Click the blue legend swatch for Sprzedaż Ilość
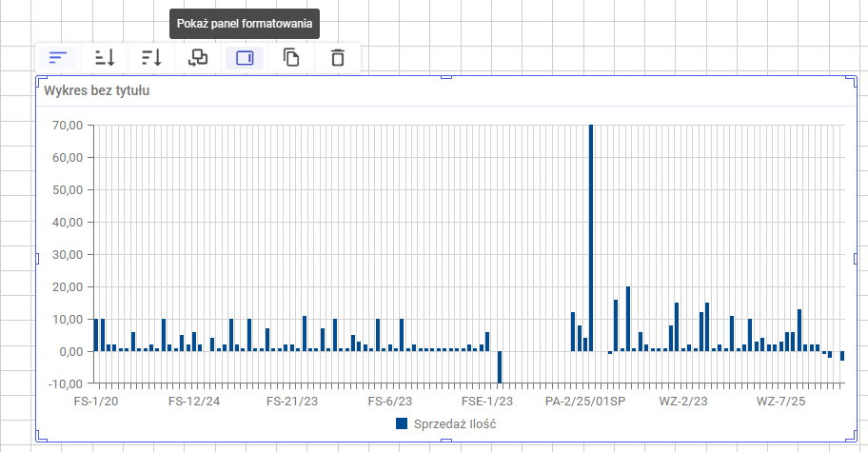 [x=402, y=423]
